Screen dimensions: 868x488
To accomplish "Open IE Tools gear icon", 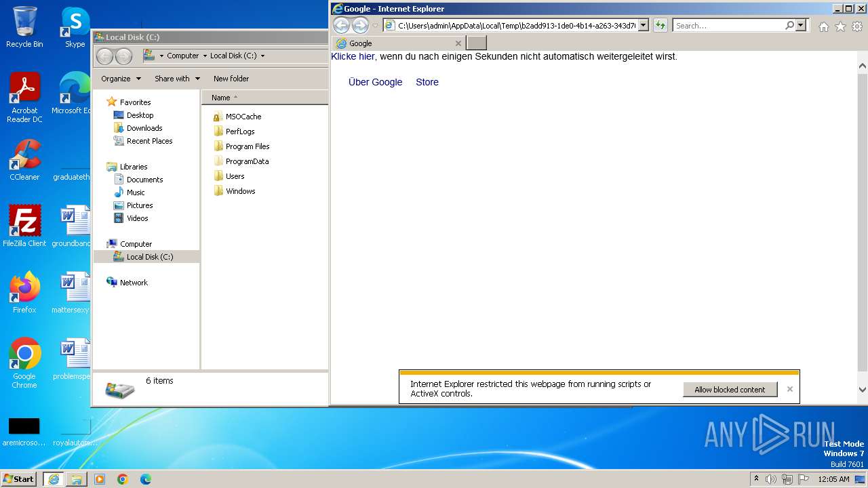I will [x=857, y=26].
